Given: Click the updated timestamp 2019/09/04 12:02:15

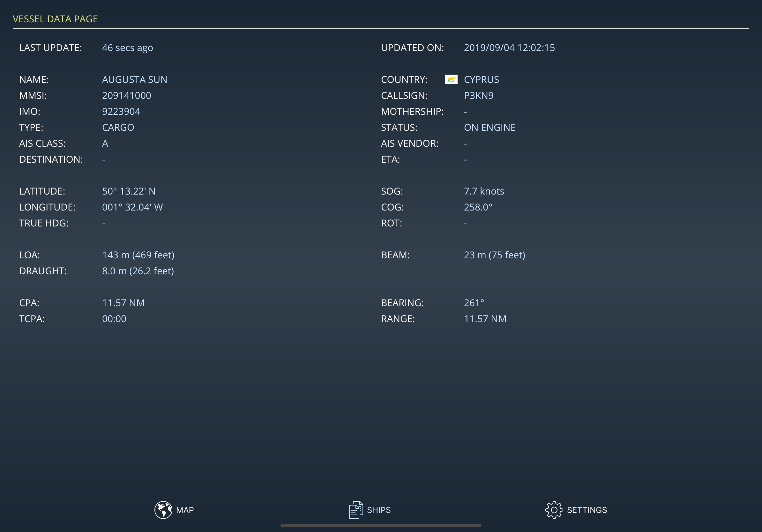Looking at the screenshot, I should coord(509,48).
